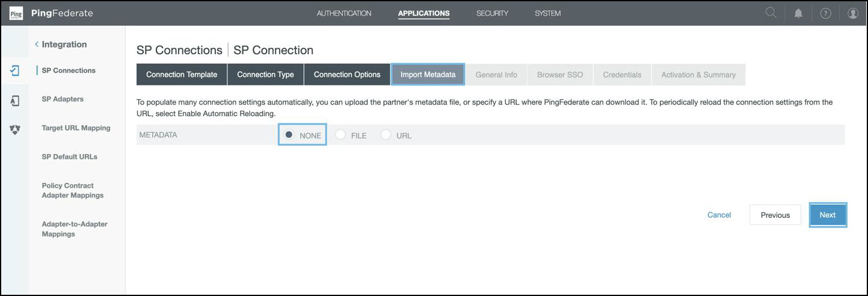Image resolution: width=868 pixels, height=296 pixels.
Task: Click the Ping Identity logo icon
Action: (x=16, y=13)
